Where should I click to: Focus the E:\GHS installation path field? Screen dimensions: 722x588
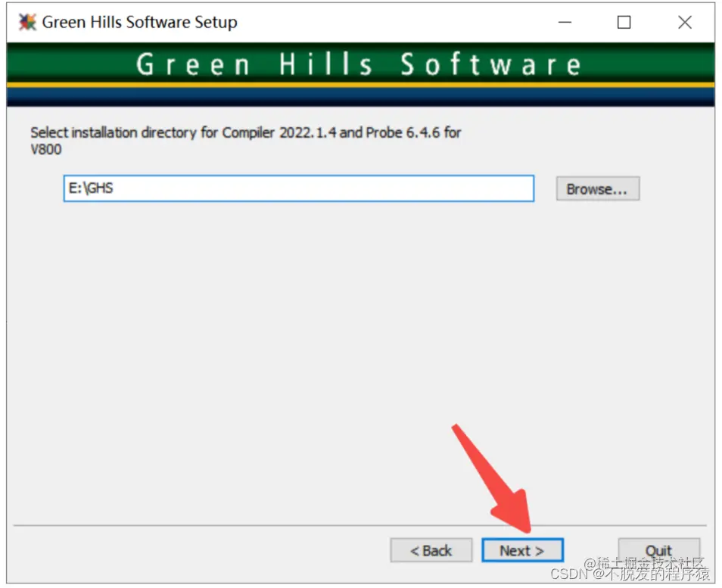pyautogui.click(x=298, y=188)
